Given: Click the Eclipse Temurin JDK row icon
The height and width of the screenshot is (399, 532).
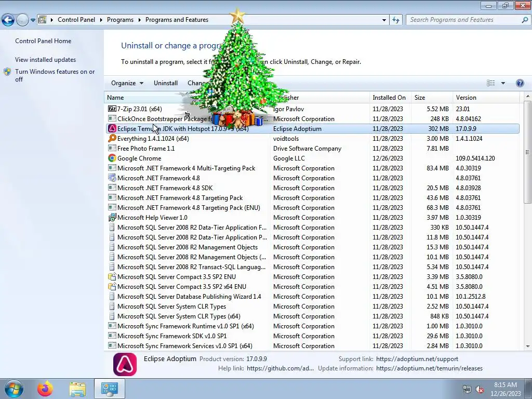Looking at the screenshot, I should [112, 129].
